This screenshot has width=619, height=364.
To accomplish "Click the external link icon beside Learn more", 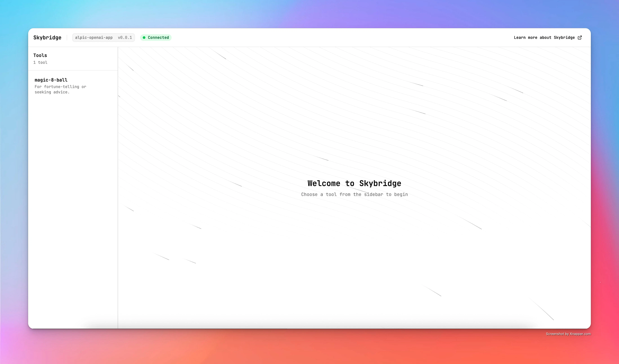I will (580, 38).
